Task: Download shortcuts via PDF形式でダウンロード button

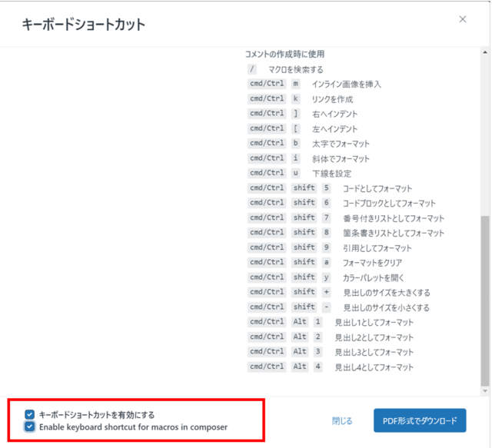Action: coord(420,420)
